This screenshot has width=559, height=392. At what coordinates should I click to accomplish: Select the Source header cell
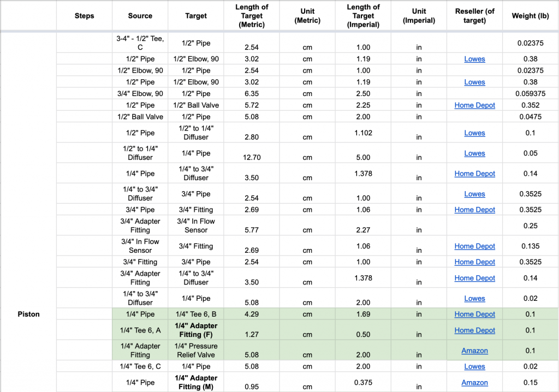(x=140, y=16)
